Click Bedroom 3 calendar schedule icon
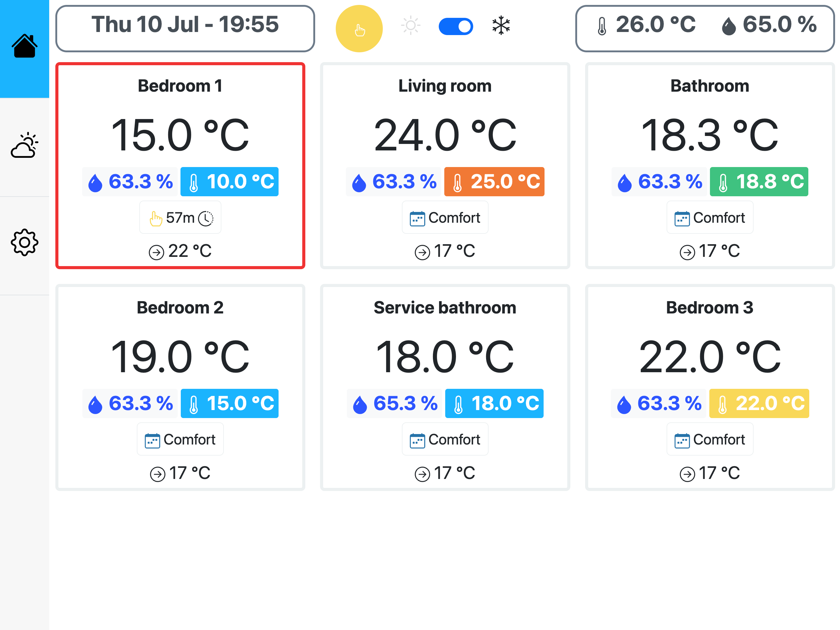840x630 pixels. (682, 441)
